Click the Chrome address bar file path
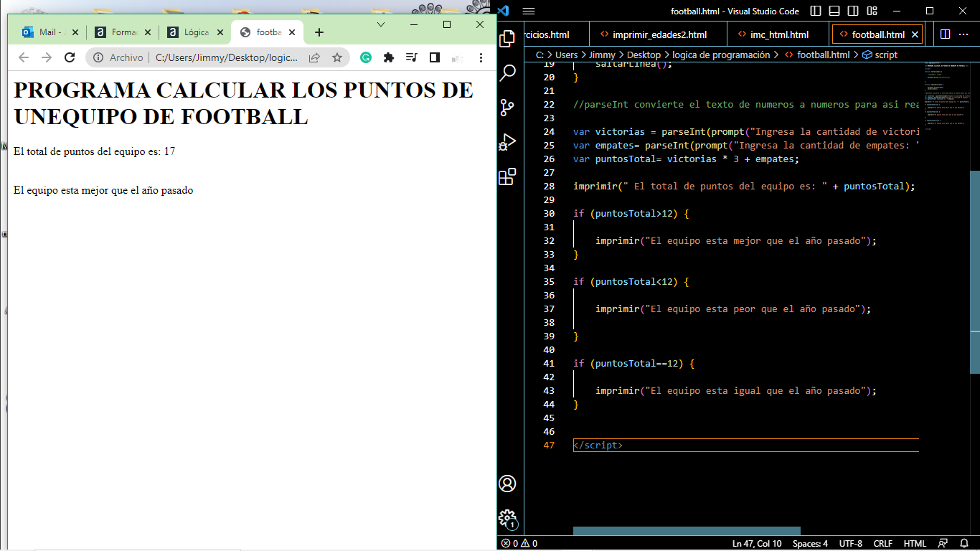 227,57
